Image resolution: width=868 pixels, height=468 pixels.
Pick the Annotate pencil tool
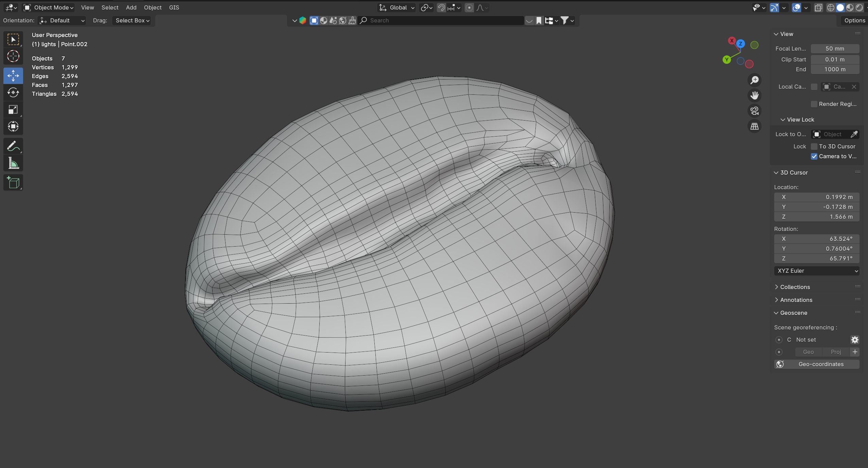13,146
